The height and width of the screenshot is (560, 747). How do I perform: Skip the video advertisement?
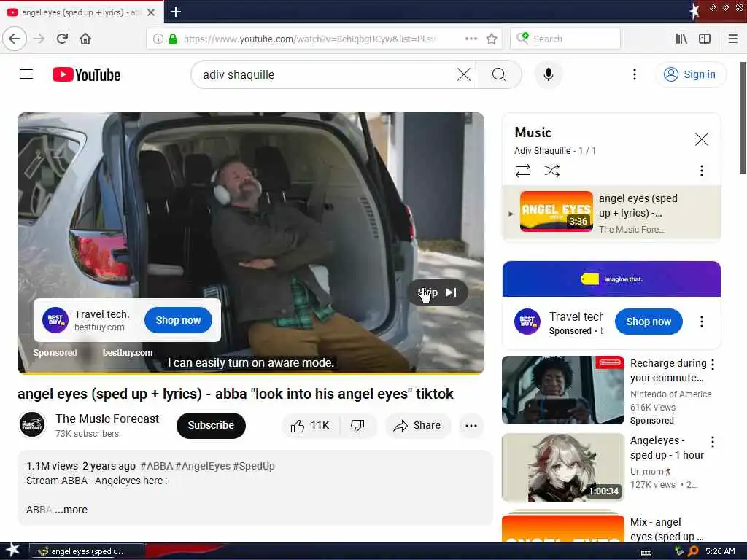438,292
